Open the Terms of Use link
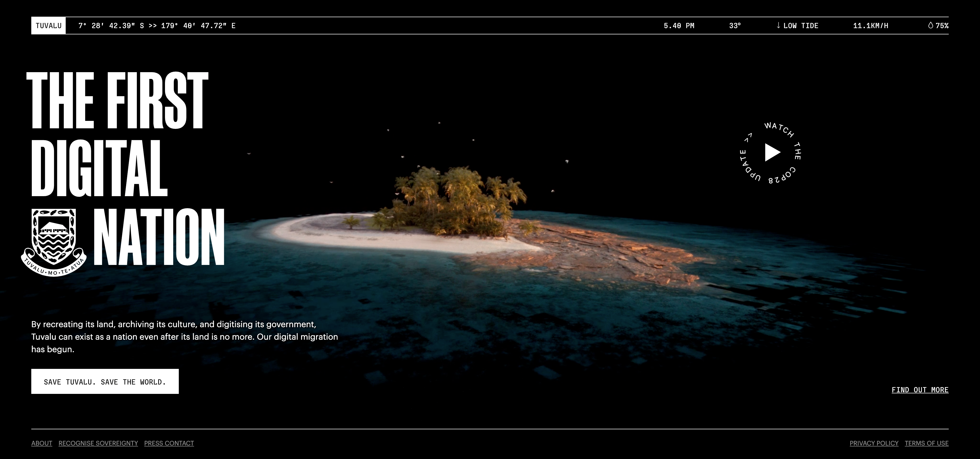The width and height of the screenshot is (980, 459). click(926, 443)
